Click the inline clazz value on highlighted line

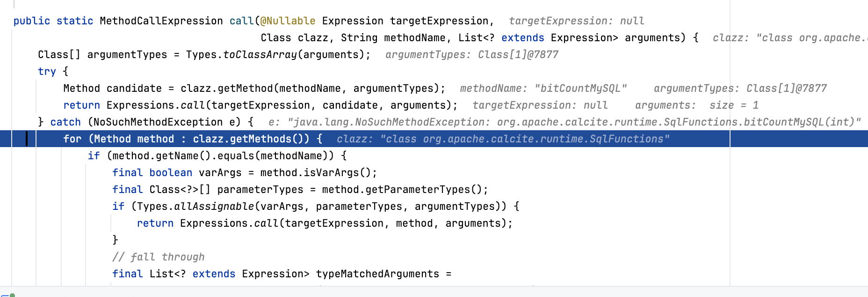click(x=503, y=139)
